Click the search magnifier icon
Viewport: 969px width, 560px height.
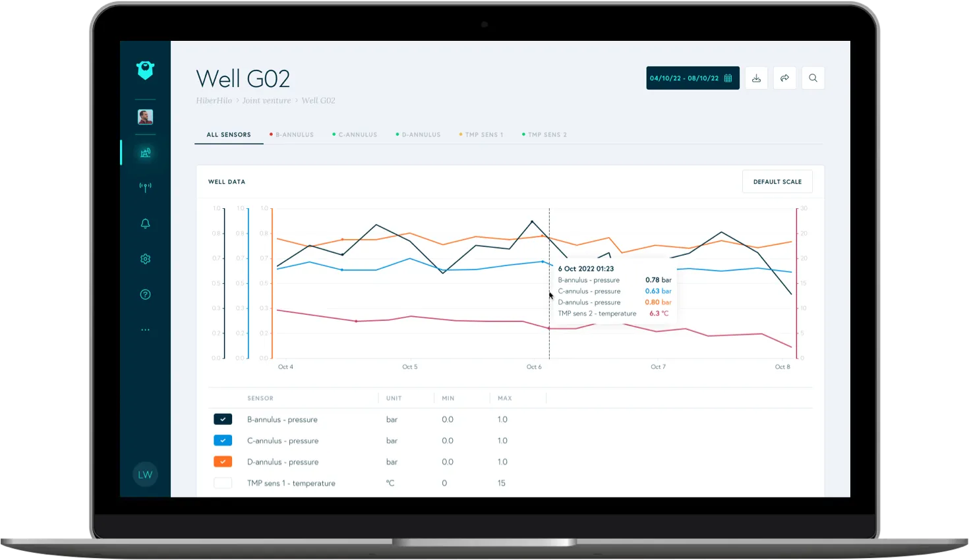(813, 78)
